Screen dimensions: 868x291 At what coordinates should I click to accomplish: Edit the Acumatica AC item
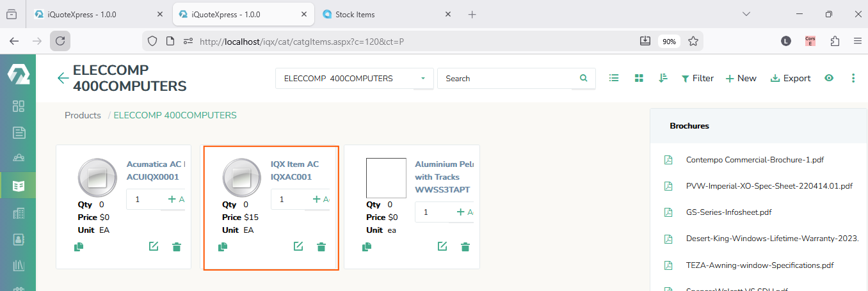click(x=154, y=246)
